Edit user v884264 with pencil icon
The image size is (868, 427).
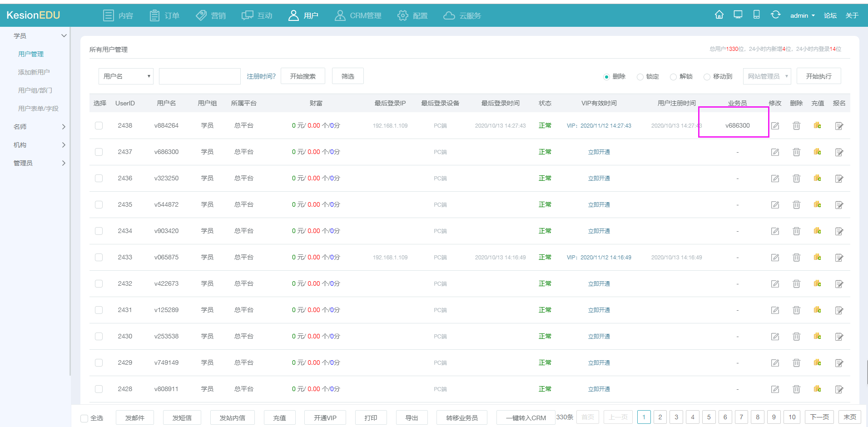point(775,126)
